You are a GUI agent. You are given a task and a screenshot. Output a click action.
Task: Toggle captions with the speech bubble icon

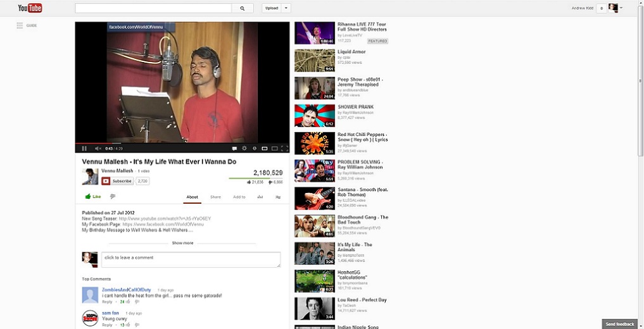234,149
